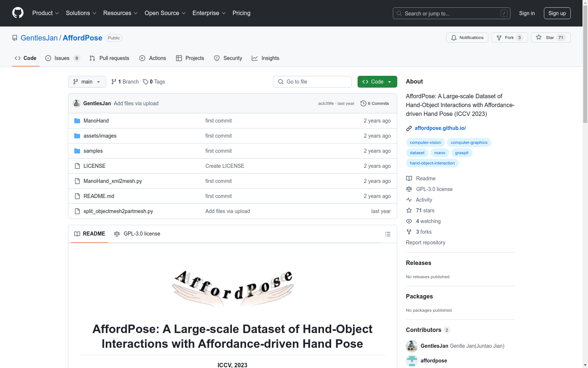Open the Add files via upload commit message
The image size is (588, 368).
tap(136, 103)
